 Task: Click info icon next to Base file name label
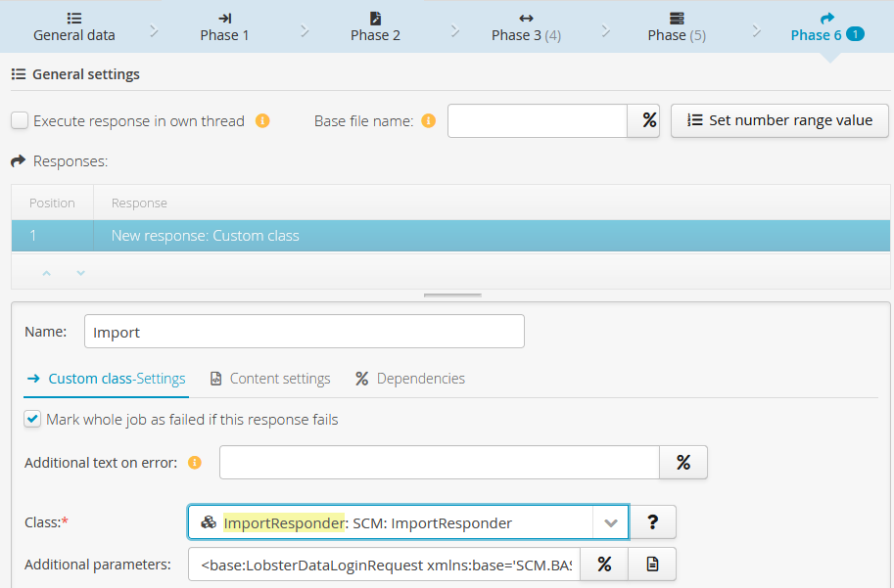coord(428,121)
